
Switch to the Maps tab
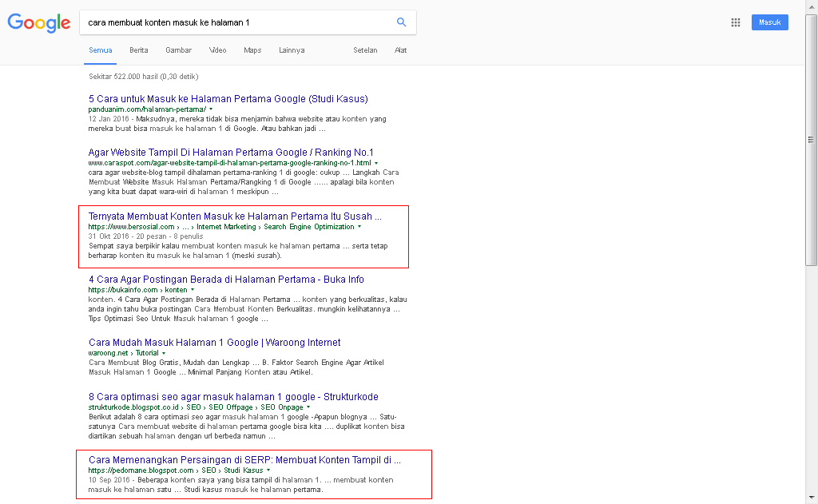tap(252, 50)
